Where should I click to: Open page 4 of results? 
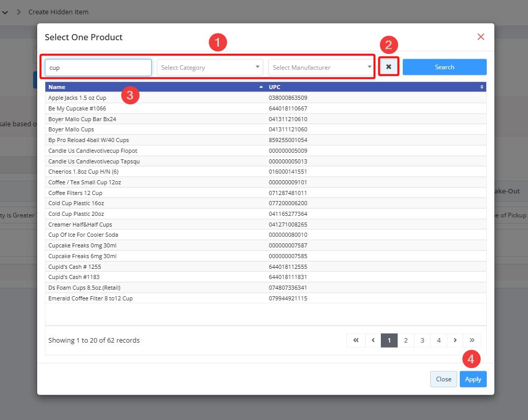[x=439, y=340]
